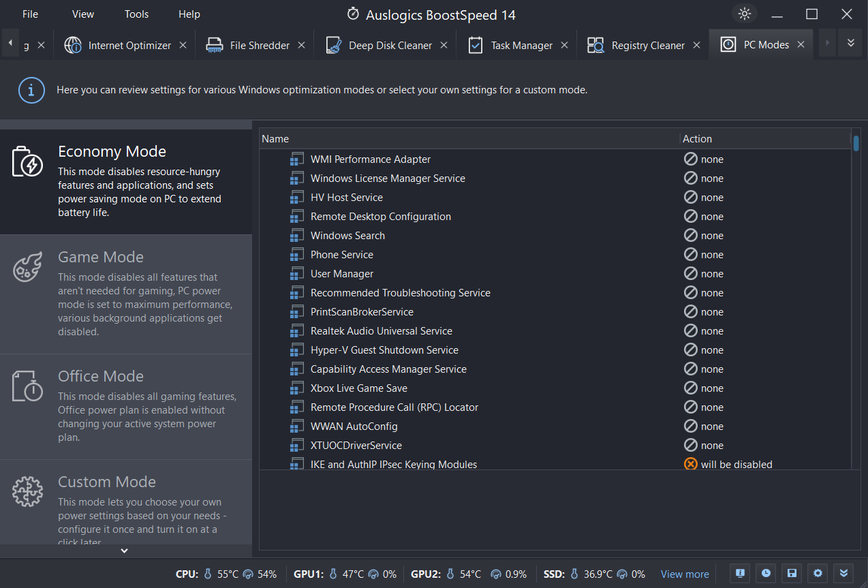Image resolution: width=868 pixels, height=588 pixels.
Task: Toggle the light/dark theme sun icon
Action: [744, 14]
